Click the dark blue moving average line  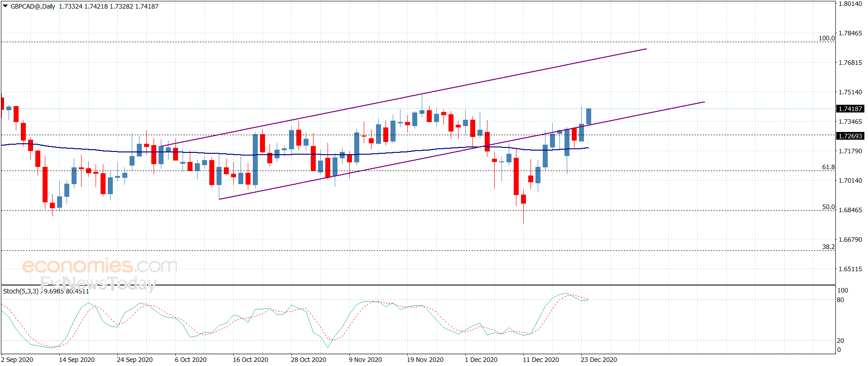(x=294, y=153)
